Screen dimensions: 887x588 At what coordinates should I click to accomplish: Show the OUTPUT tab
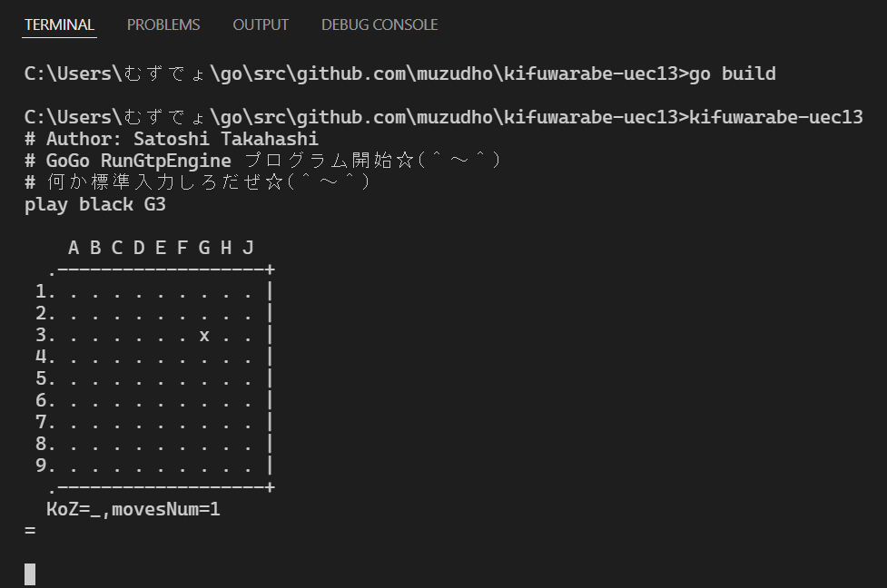[261, 24]
